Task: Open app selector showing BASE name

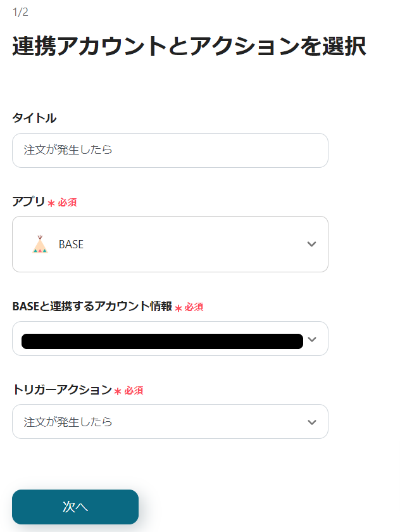Action: 170,244
